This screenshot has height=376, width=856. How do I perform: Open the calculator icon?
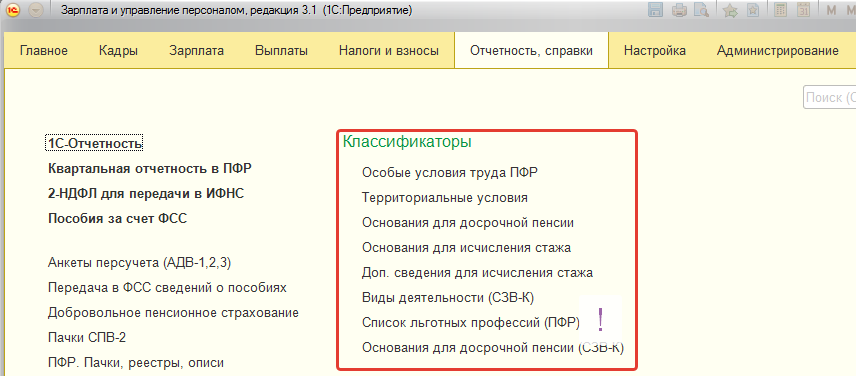pyautogui.click(x=781, y=10)
